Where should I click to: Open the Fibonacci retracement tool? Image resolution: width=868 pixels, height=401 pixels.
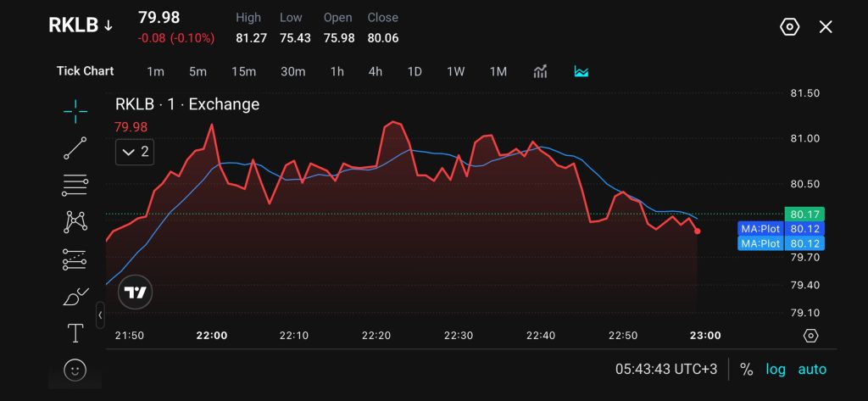(x=75, y=185)
